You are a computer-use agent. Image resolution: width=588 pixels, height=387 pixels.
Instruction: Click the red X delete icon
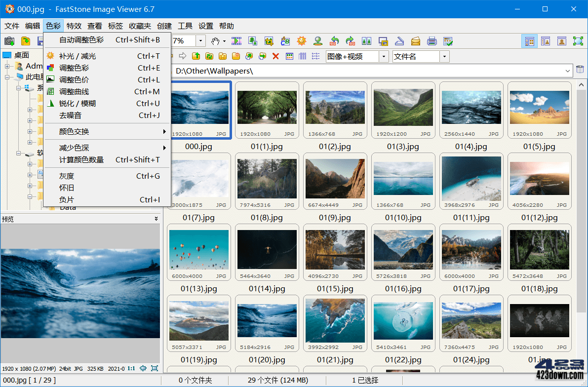(x=275, y=56)
